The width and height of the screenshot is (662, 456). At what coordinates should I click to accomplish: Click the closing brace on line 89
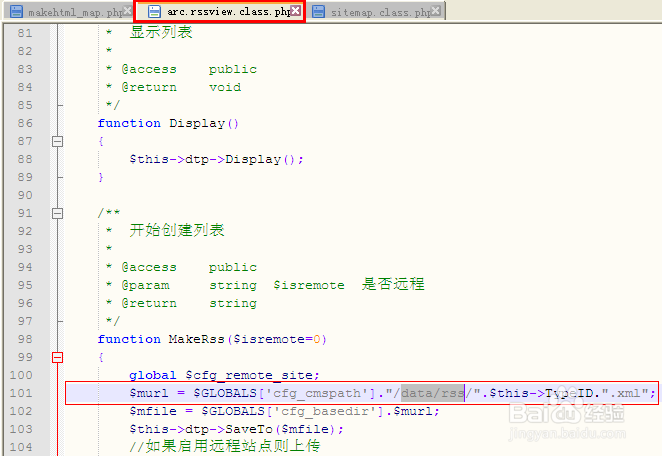coord(100,177)
